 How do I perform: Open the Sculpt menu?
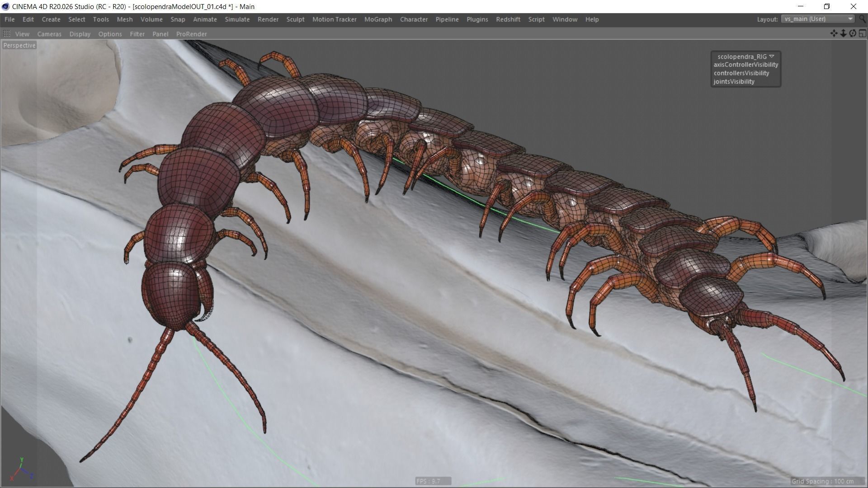[x=295, y=19]
